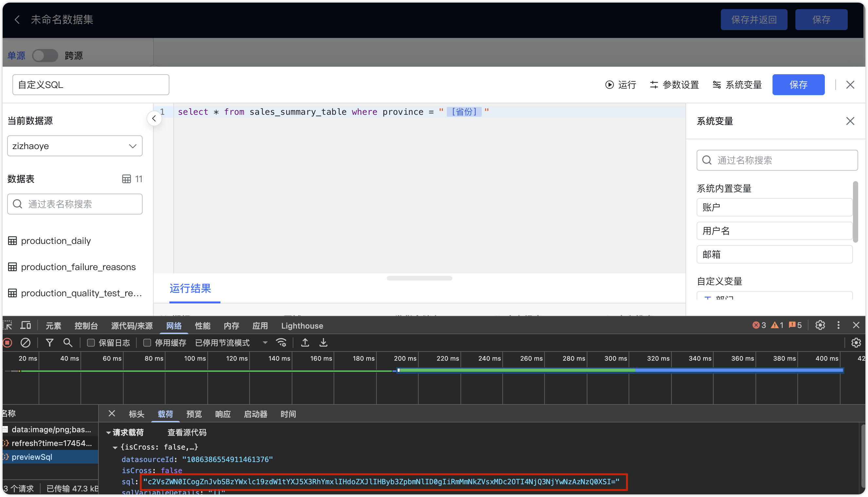Enable preserve log checkbox

(x=91, y=342)
